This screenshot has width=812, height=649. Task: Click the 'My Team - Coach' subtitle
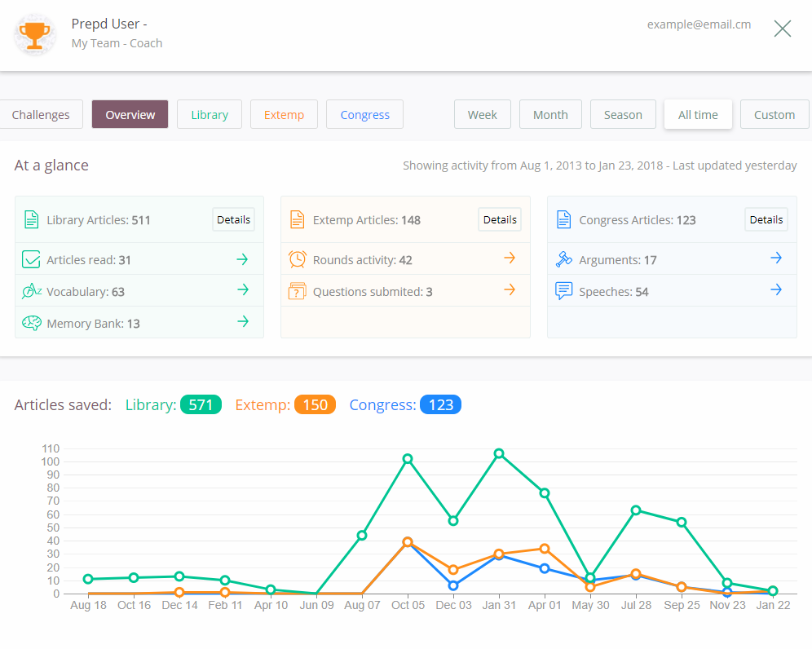coord(117,43)
